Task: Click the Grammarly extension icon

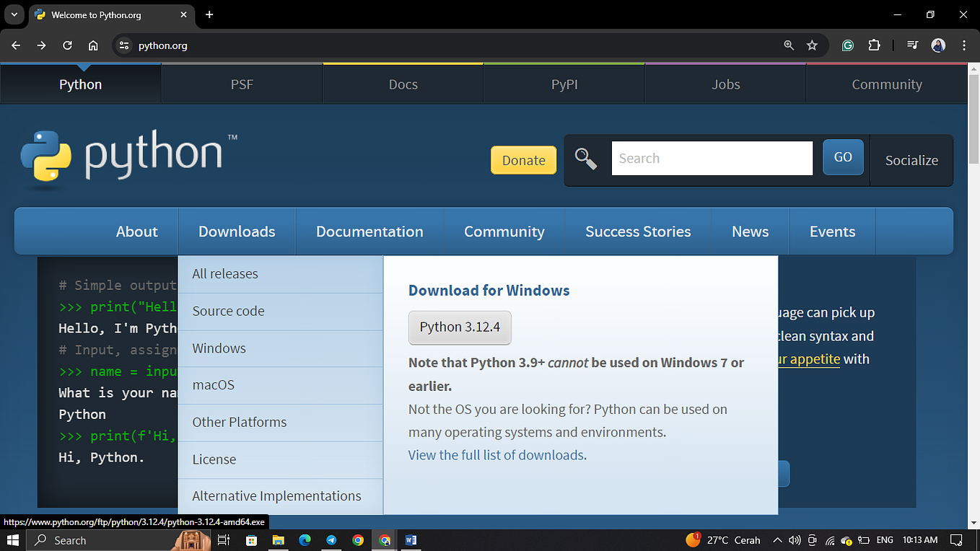Action: (x=847, y=45)
